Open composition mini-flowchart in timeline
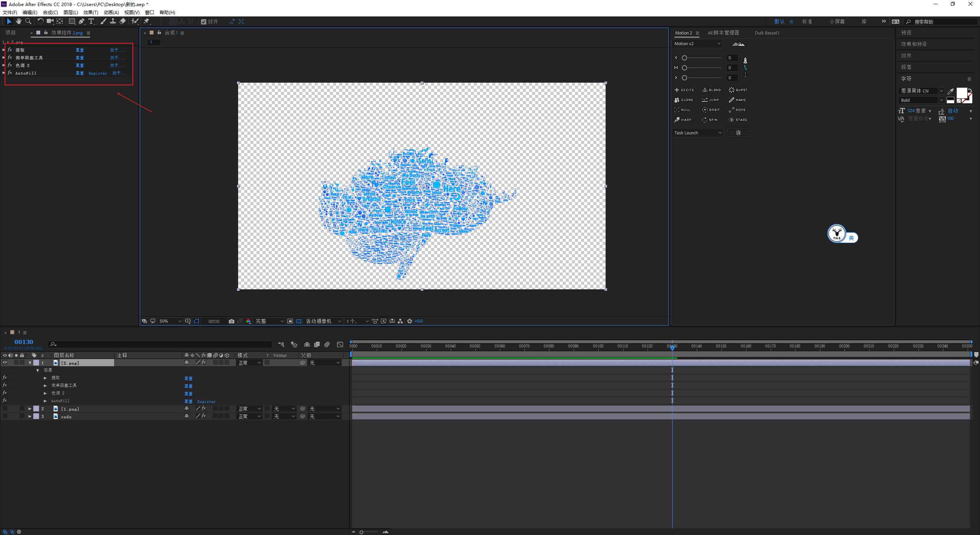Viewport: 980px width, 535px height. [281, 344]
